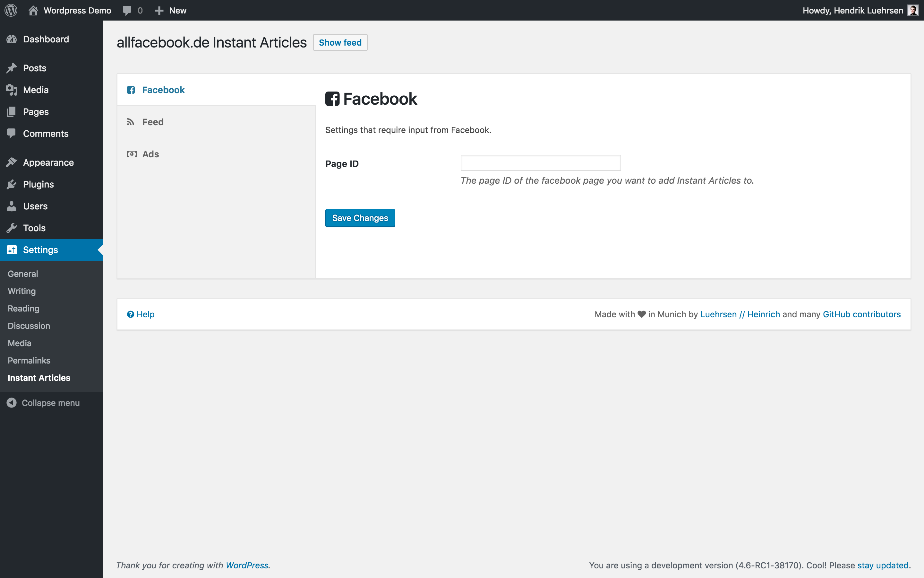Click the user avatar thumbnail at top right
Screen dimensions: 924x578
tap(913, 10)
